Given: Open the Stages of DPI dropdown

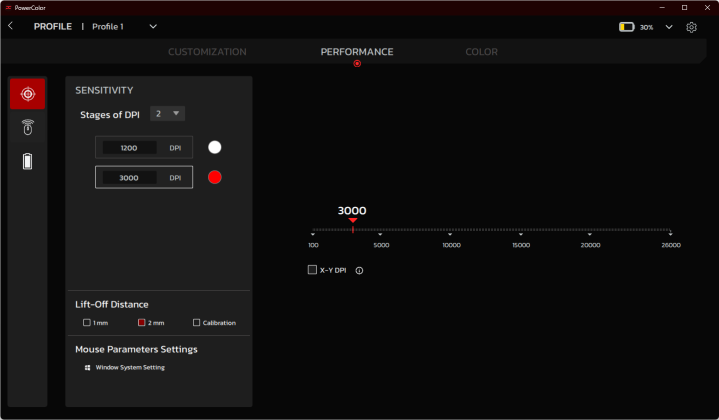Looking at the screenshot, I should (x=167, y=114).
